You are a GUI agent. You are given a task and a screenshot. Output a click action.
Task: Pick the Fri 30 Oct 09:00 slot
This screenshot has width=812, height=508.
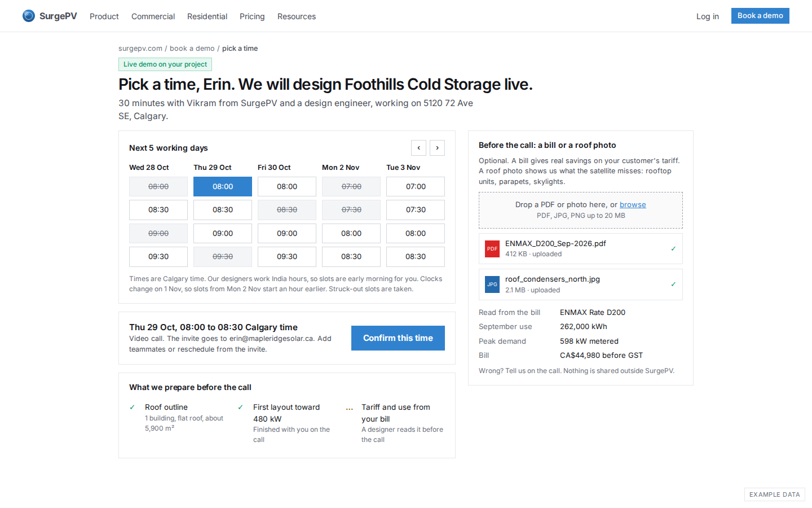[x=287, y=234]
